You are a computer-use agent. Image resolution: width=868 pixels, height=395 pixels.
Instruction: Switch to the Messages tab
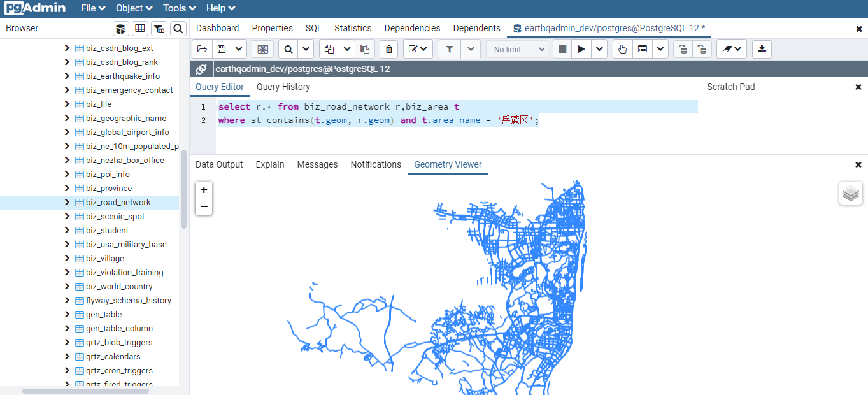point(317,164)
